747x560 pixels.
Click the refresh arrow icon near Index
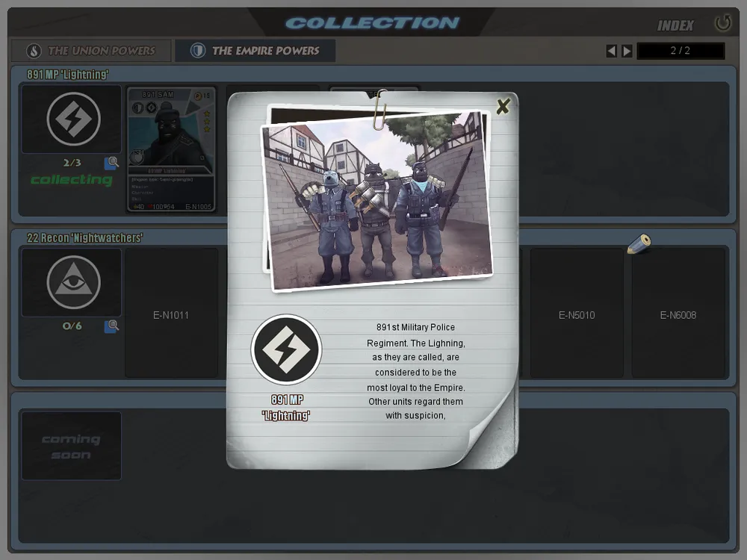(722, 23)
